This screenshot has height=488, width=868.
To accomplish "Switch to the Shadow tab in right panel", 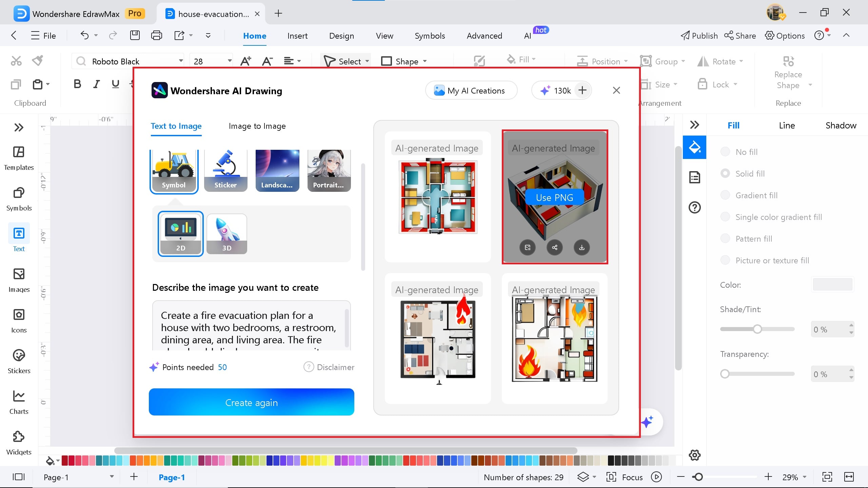I will pos(841,125).
